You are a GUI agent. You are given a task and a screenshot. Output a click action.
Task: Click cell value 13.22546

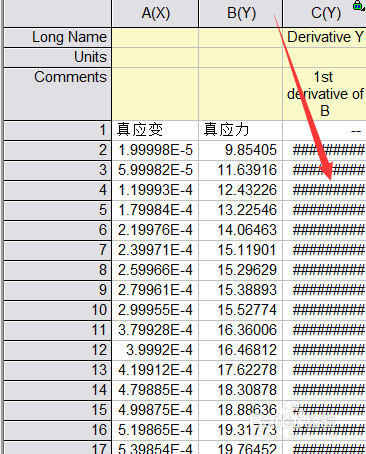pos(241,210)
